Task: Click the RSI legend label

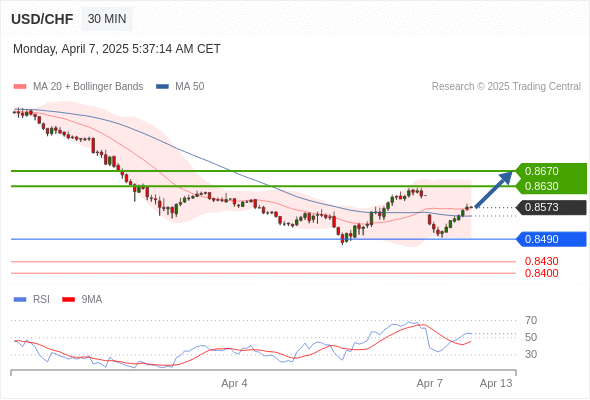Action: [41, 300]
